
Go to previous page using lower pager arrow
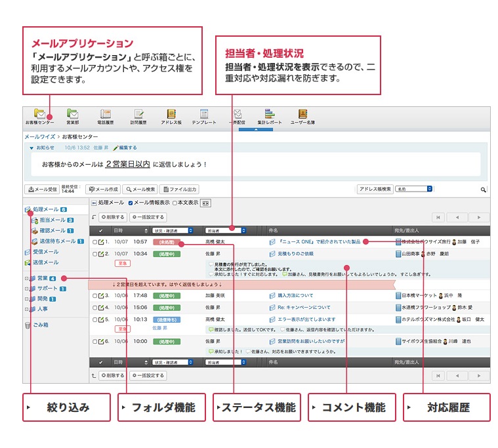(457, 376)
